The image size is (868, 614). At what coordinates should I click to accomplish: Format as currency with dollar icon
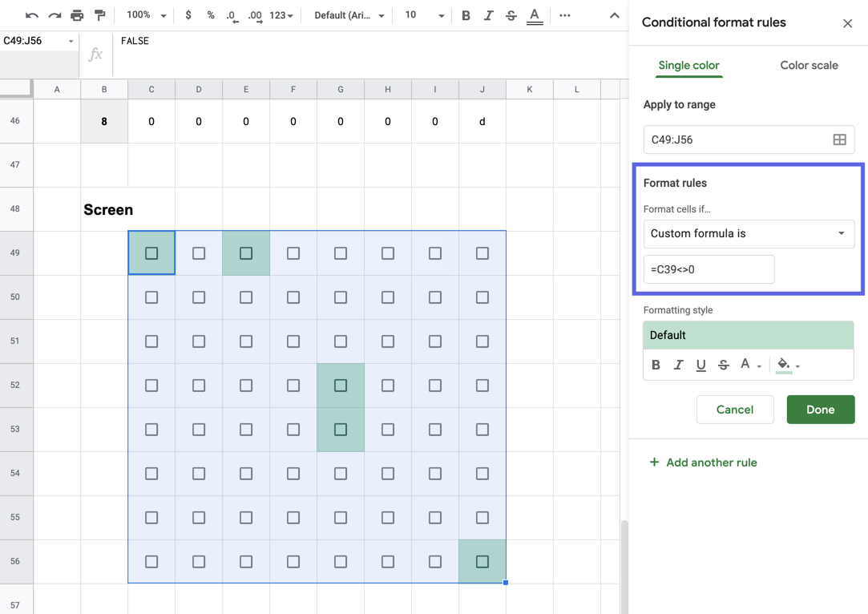point(188,15)
